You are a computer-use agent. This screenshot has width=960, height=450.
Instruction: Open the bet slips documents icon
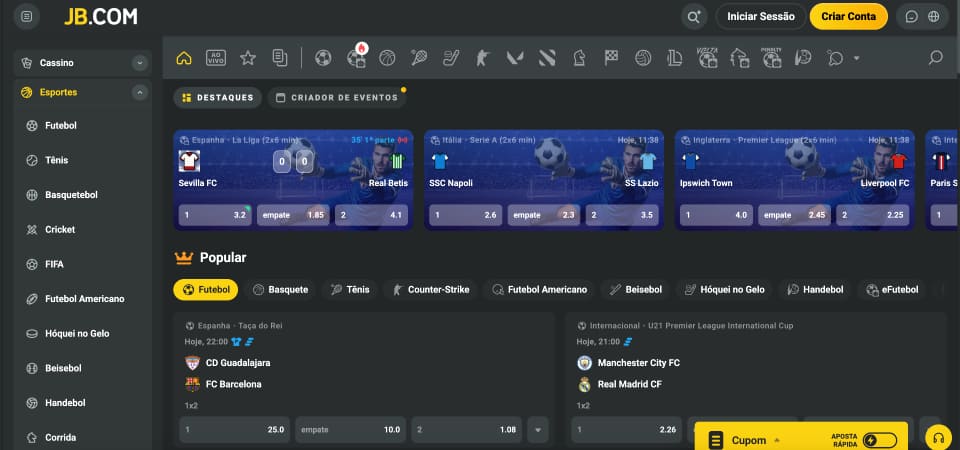pos(280,58)
